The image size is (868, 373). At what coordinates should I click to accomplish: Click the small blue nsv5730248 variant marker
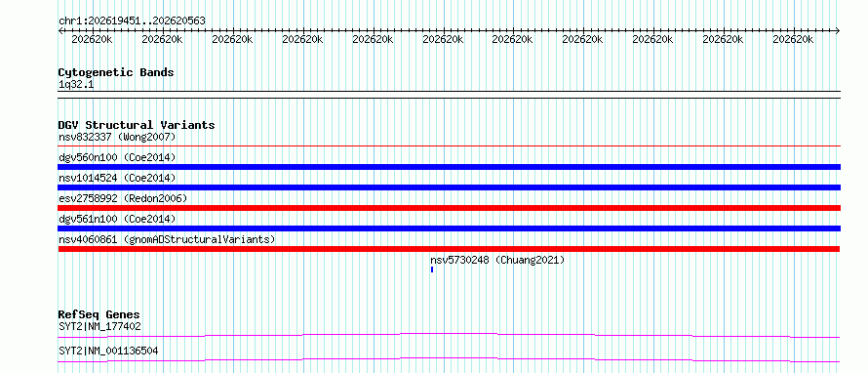point(432,269)
